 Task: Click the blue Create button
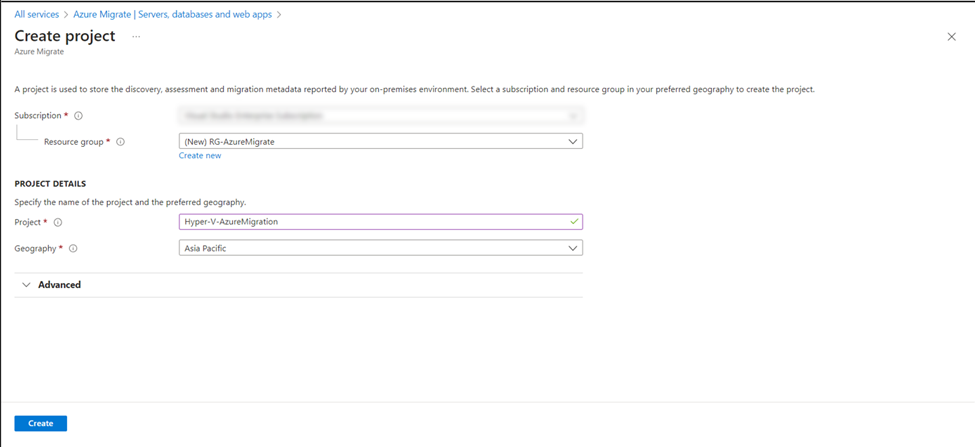tap(40, 423)
